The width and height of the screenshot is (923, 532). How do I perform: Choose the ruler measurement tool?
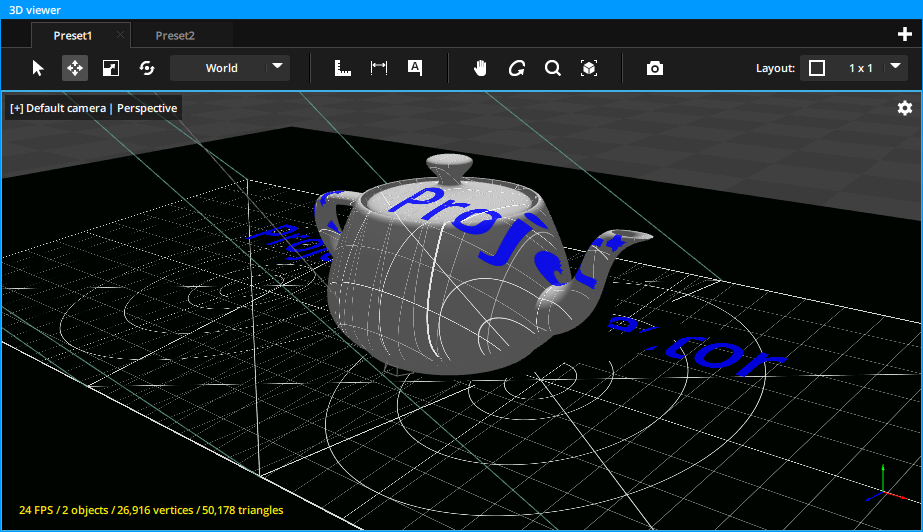tap(343, 68)
